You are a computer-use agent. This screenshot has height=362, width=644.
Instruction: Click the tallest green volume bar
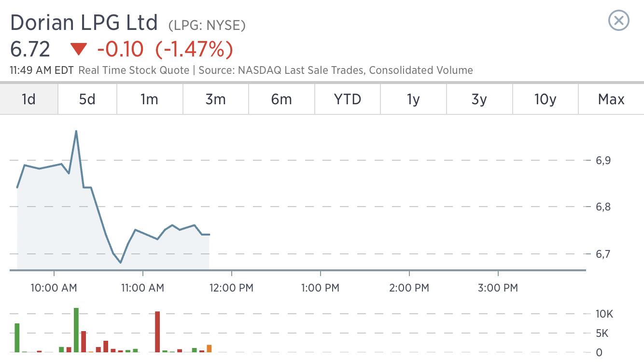76,330
